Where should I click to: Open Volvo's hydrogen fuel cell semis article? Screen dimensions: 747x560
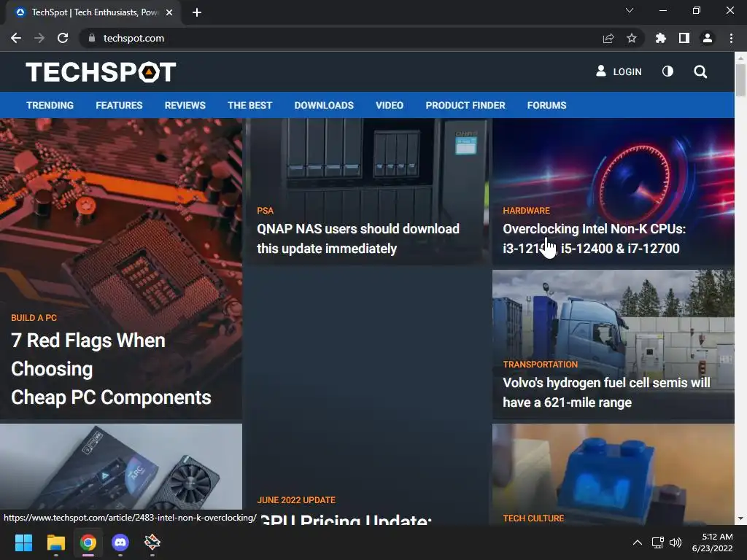606,392
